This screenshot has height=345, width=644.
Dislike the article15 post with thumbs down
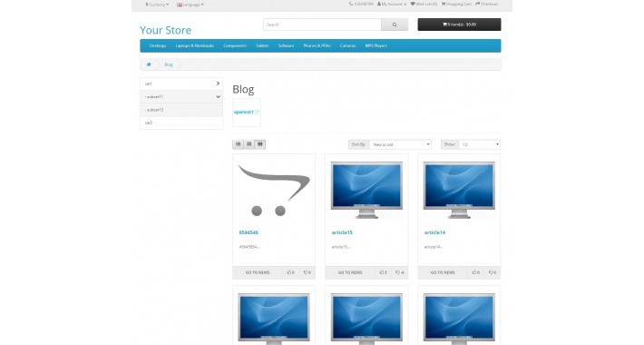(x=400, y=272)
